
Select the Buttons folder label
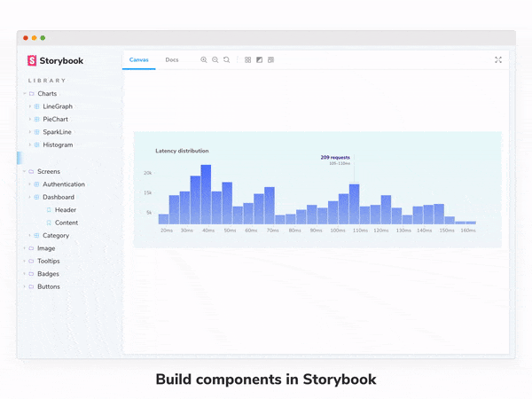[49, 286]
